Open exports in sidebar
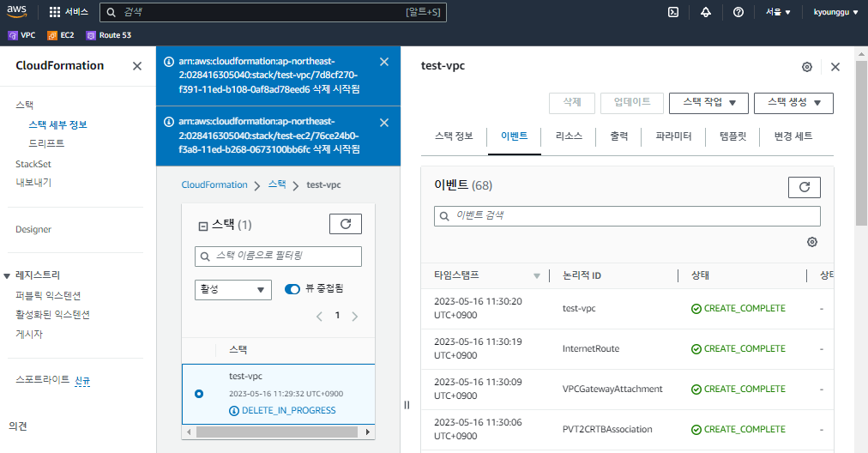This screenshot has width=868, height=453. pos(33,182)
